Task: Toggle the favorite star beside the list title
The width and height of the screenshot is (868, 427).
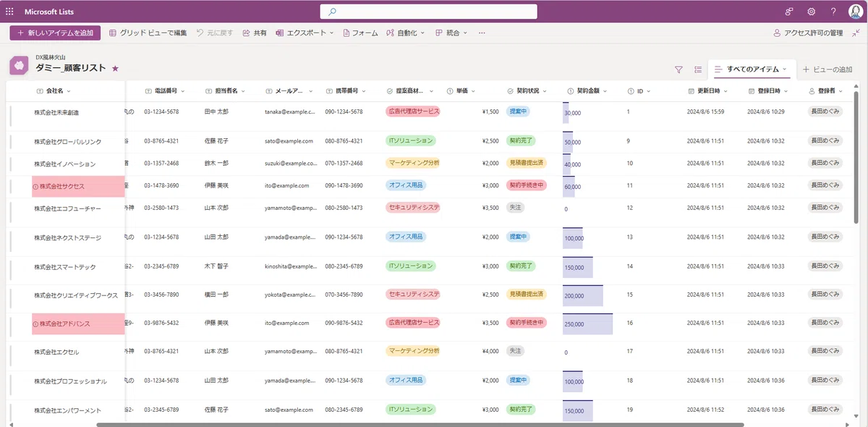Action: pyautogui.click(x=115, y=68)
